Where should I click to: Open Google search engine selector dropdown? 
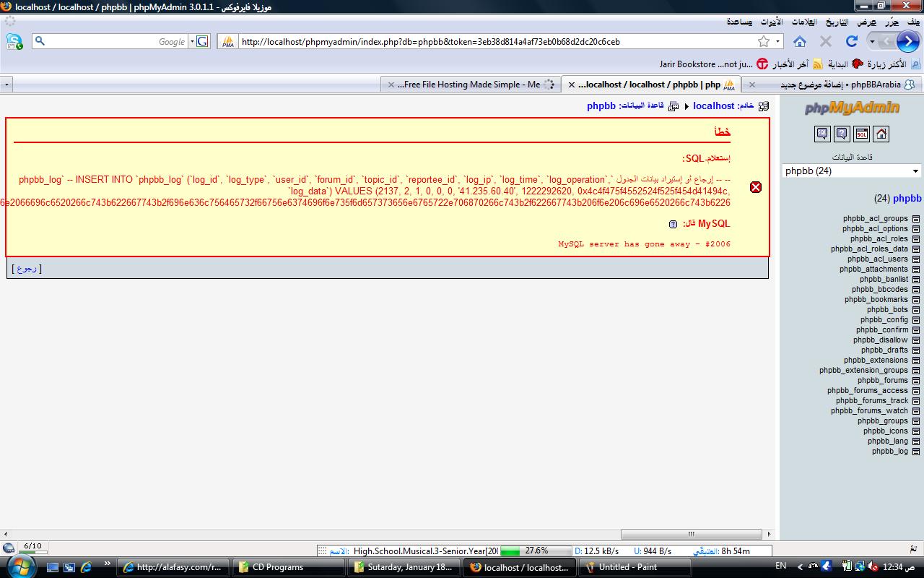[x=192, y=41]
